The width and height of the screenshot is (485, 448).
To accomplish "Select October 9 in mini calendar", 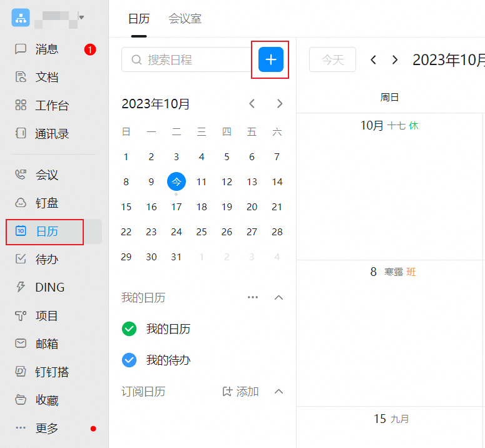I will (x=151, y=182).
